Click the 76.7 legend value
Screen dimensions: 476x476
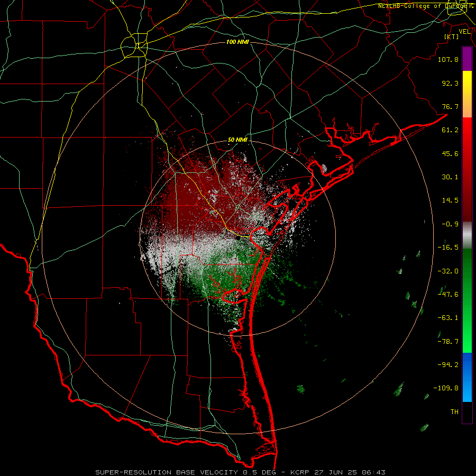tap(450, 106)
